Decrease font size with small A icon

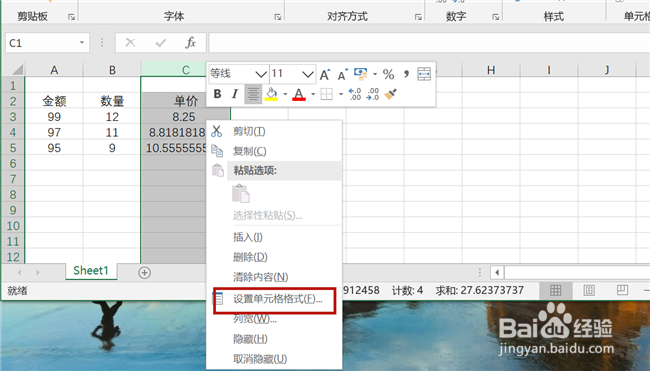[x=343, y=75]
